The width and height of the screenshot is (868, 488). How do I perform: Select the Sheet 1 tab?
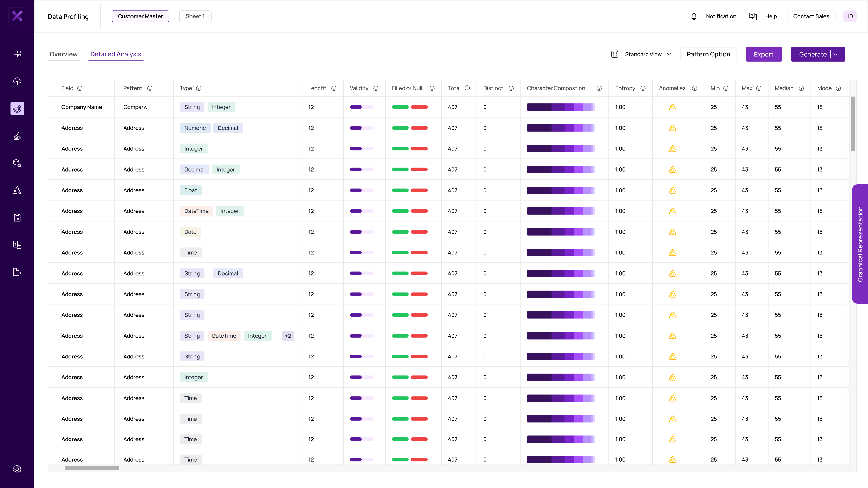[195, 16]
